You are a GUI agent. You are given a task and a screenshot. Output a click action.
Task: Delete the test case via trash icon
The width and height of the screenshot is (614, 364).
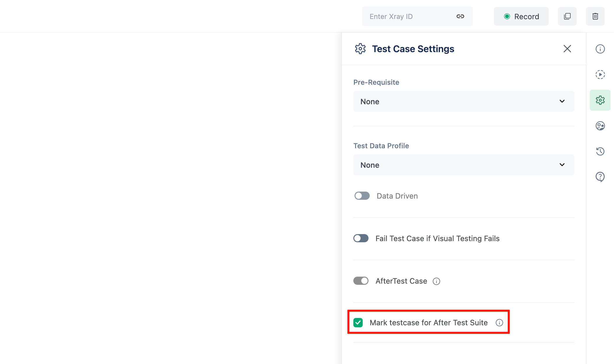pyautogui.click(x=595, y=16)
